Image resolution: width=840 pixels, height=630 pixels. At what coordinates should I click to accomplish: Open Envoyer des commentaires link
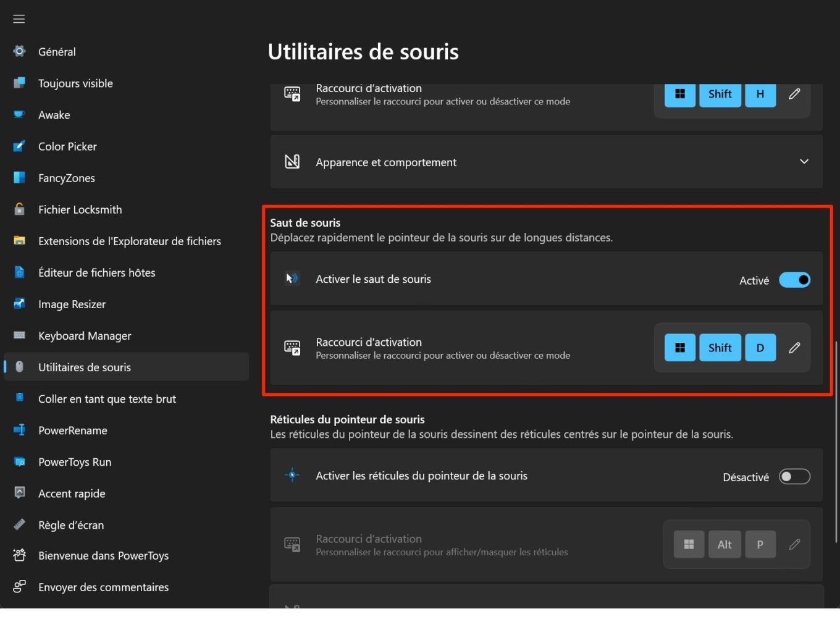point(126,587)
